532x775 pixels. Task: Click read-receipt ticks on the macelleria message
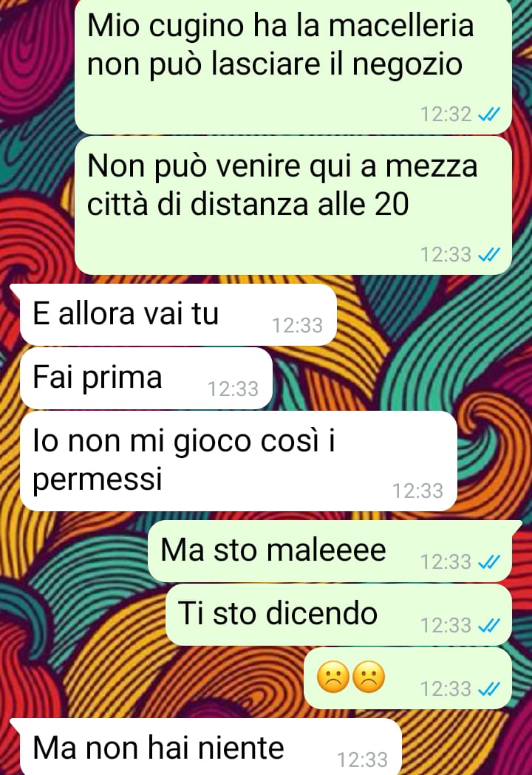(x=489, y=115)
